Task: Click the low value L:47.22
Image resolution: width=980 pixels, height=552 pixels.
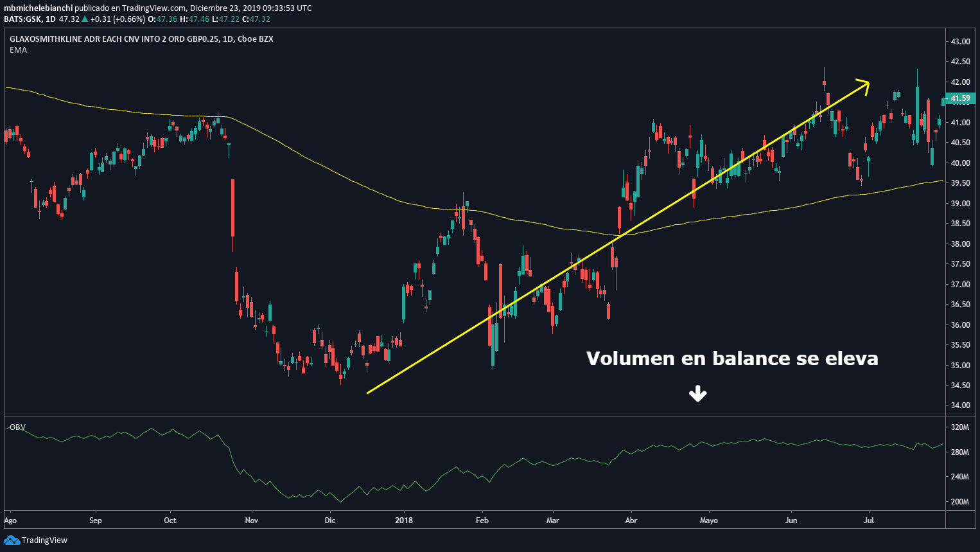Action: pyautogui.click(x=225, y=19)
